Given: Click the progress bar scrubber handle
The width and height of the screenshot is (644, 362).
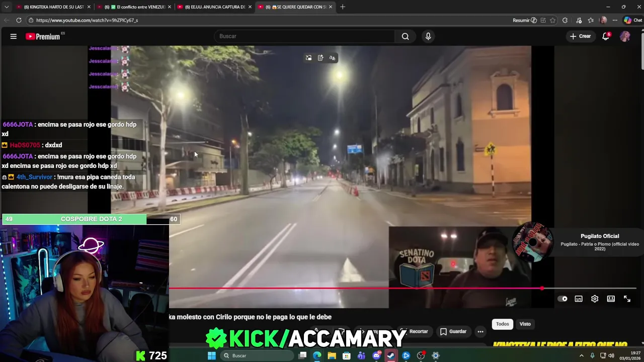Looking at the screenshot, I should click(542, 289).
